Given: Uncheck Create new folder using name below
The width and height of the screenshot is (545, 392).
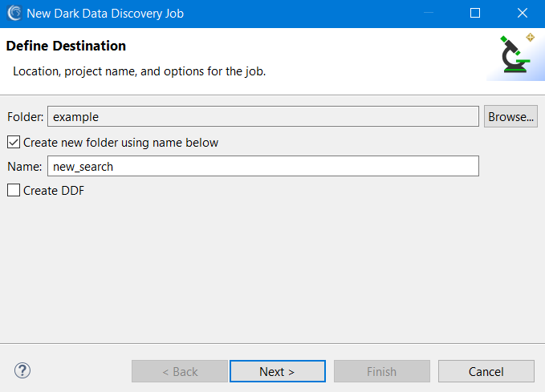Looking at the screenshot, I should tap(14, 143).
